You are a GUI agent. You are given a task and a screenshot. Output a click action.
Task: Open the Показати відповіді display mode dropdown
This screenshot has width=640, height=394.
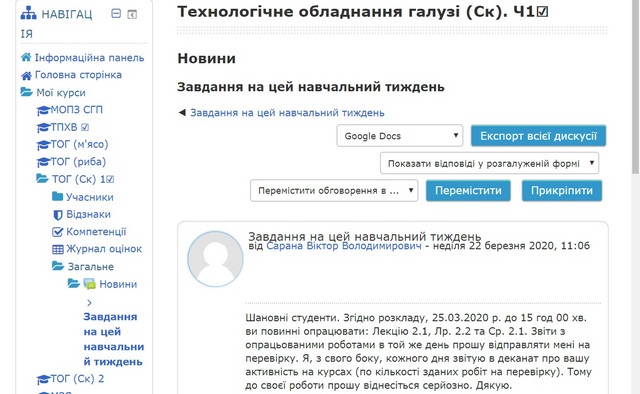pos(489,163)
